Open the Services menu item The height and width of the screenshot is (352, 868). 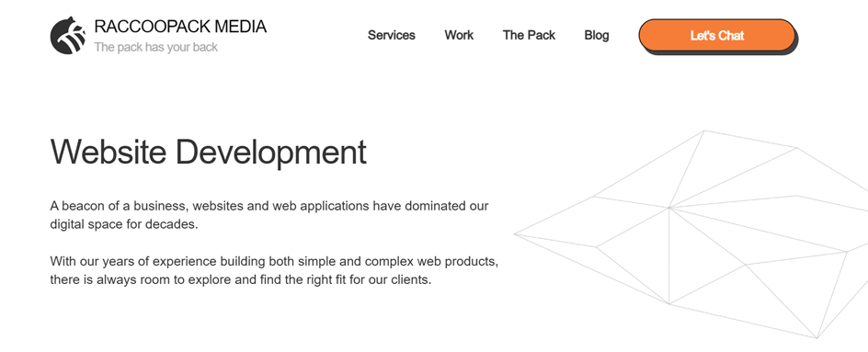pos(392,36)
